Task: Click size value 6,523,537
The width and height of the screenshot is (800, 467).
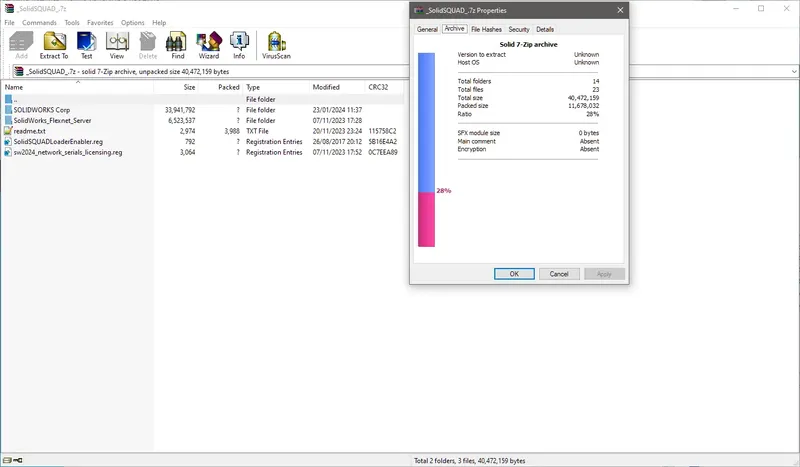Action: [182, 120]
